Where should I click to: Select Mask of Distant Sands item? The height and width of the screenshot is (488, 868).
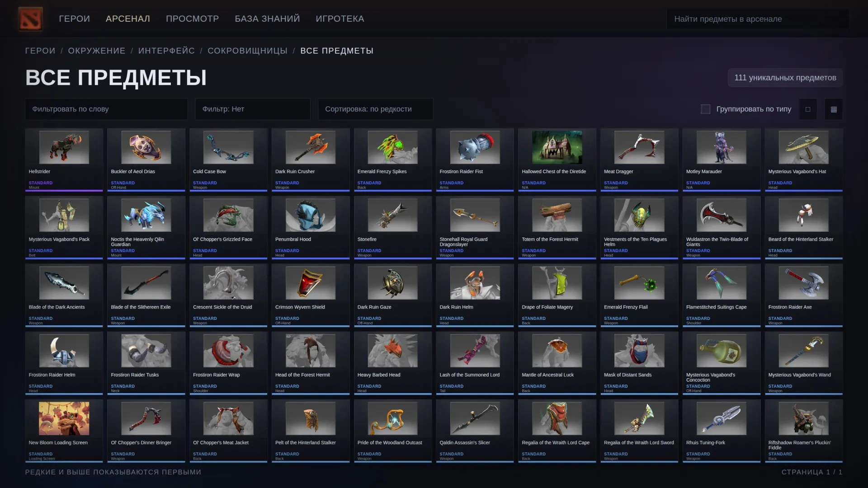tap(639, 363)
